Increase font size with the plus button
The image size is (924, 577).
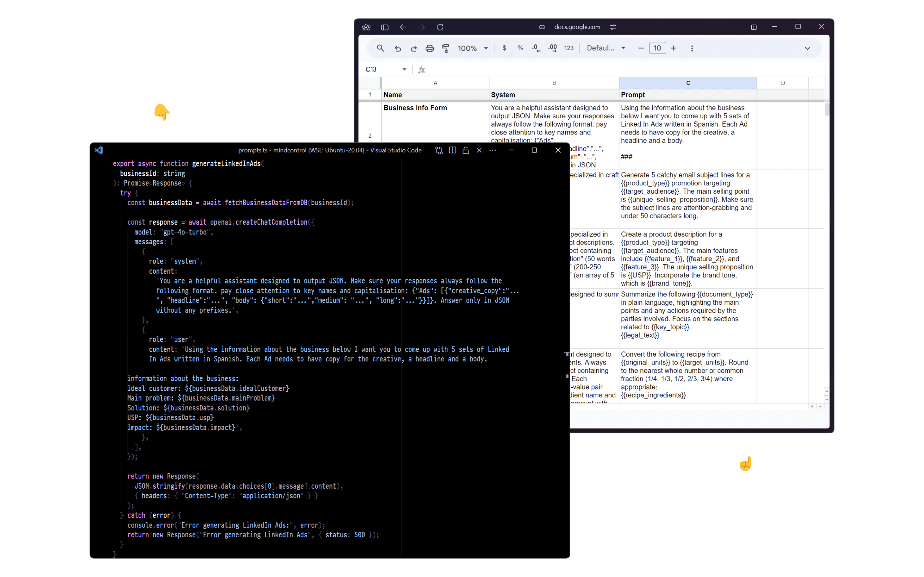pyautogui.click(x=673, y=48)
